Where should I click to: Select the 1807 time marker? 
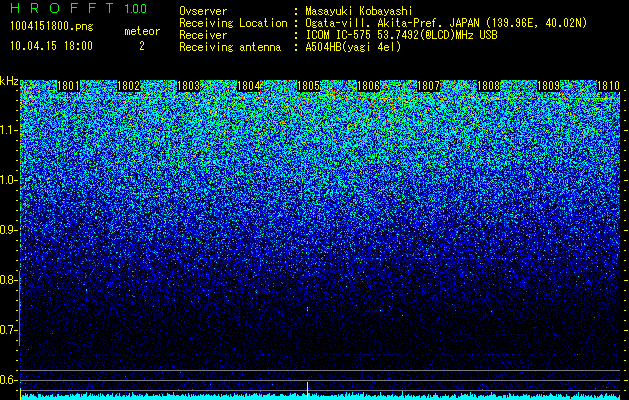(429, 86)
